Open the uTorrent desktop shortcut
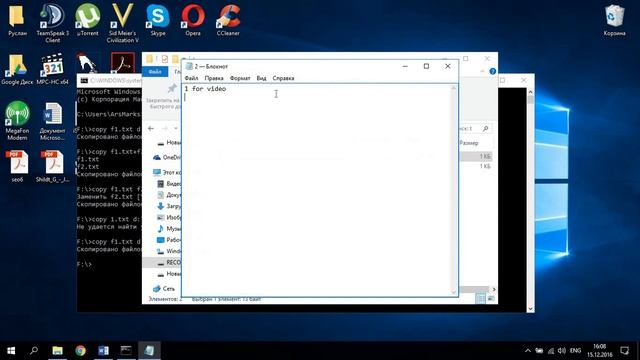The height and width of the screenshot is (360, 640). coord(88,20)
